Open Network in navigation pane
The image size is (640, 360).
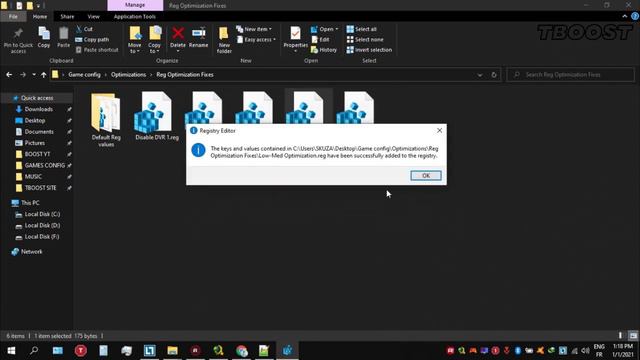tap(31, 252)
